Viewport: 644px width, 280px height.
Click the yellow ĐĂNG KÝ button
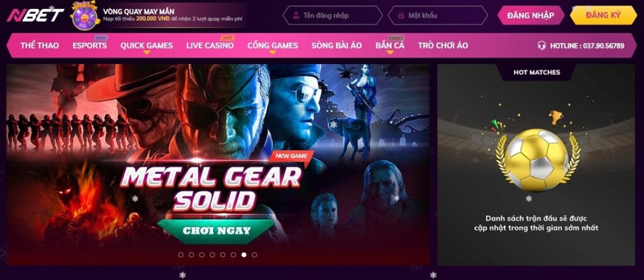[x=603, y=16]
